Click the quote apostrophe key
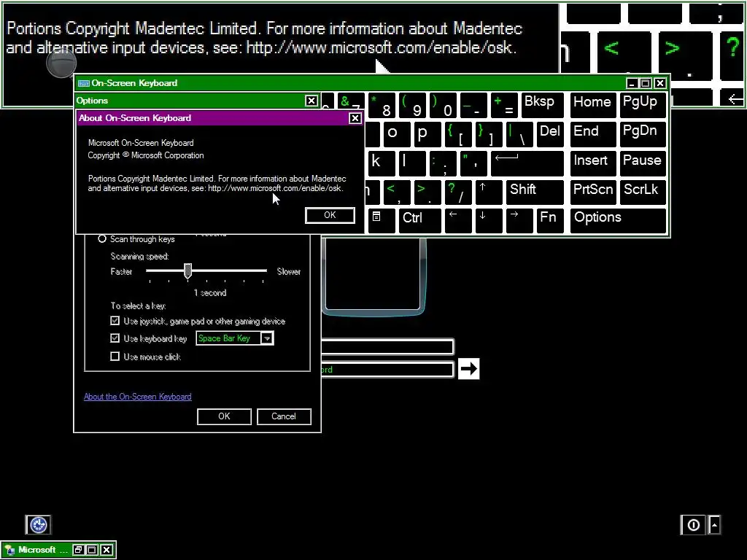 coord(473,163)
